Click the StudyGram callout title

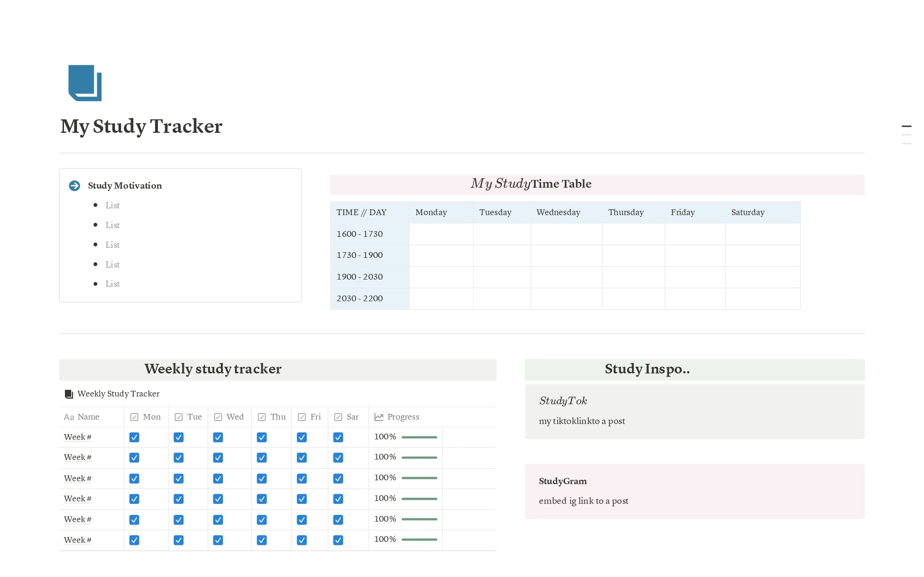(563, 481)
